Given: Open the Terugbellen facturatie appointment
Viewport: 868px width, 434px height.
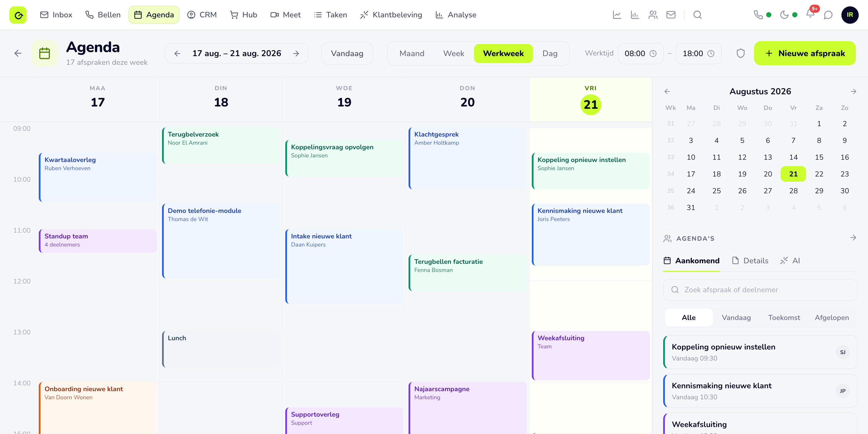Looking at the screenshot, I should tap(467, 273).
